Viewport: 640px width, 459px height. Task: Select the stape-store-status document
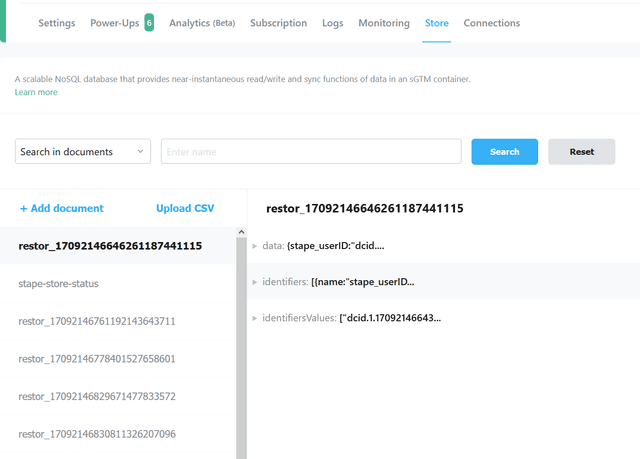[58, 284]
